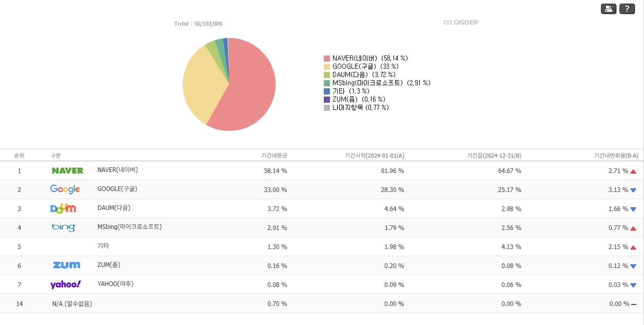Click the blue down arrow in GOOGLE row
The image size is (644, 325).
click(x=633, y=190)
